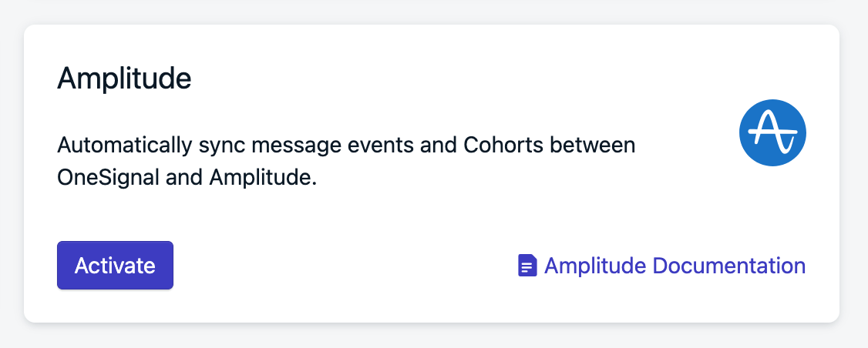Click 'OneSignal and Amplitude.' text line

tap(187, 178)
